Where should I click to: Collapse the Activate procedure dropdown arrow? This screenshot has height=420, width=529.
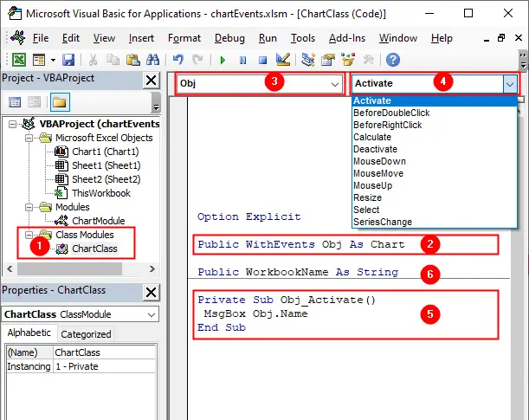(510, 84)
